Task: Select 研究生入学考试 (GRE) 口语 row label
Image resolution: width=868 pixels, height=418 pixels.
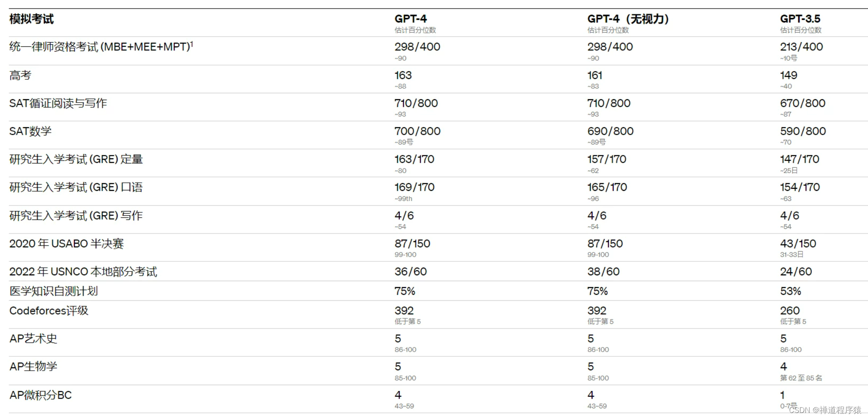Action: pos(76,187)
